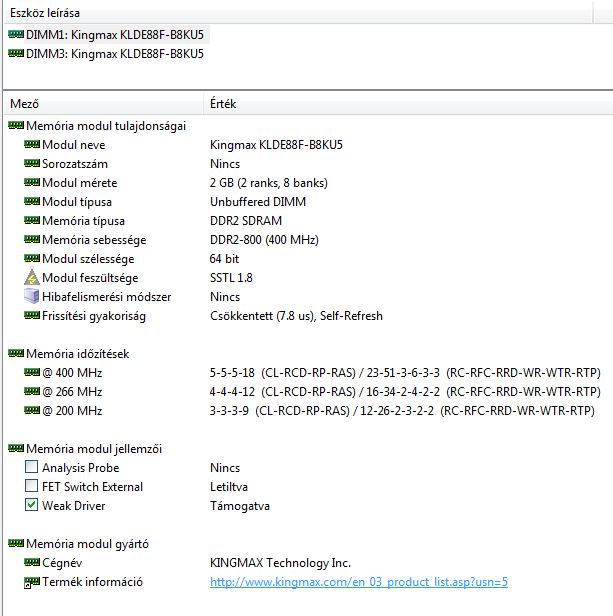Toggle the FET Switch External checkbox

pyautogui.click(x=31, y=486)
